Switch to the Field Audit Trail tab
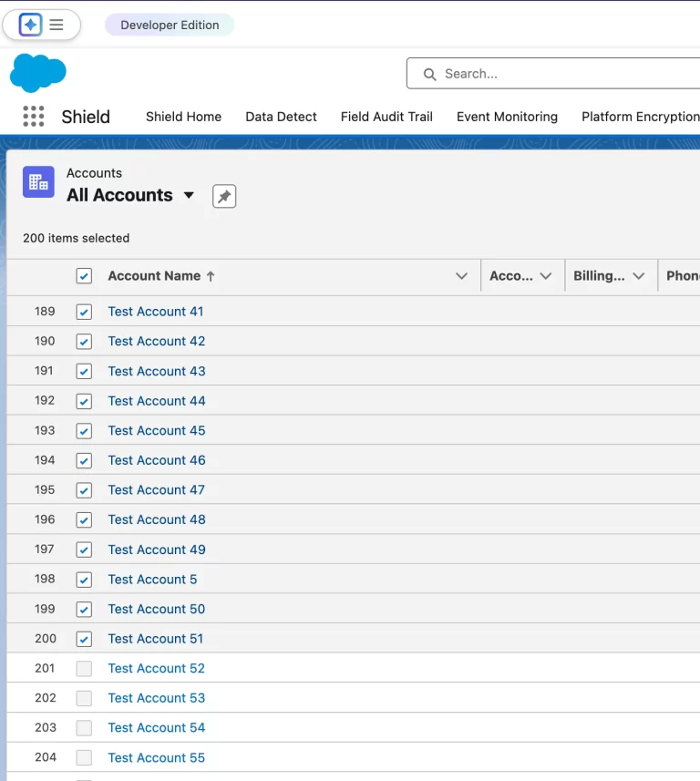 [386, 117]
